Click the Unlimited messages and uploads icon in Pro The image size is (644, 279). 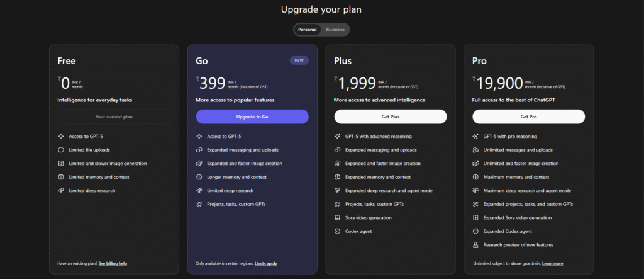[x=475, y=150]
